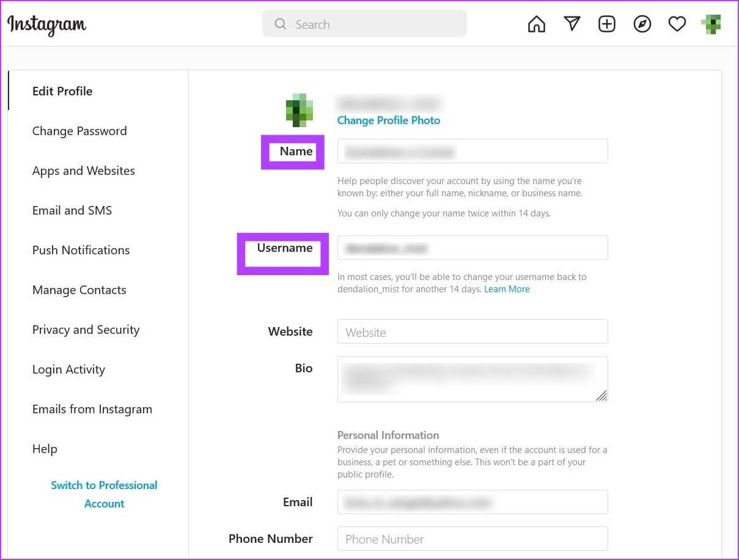Screen dimensions: 739x560
Task: Click the Personal Information heading
Action: tap(388, 435)
